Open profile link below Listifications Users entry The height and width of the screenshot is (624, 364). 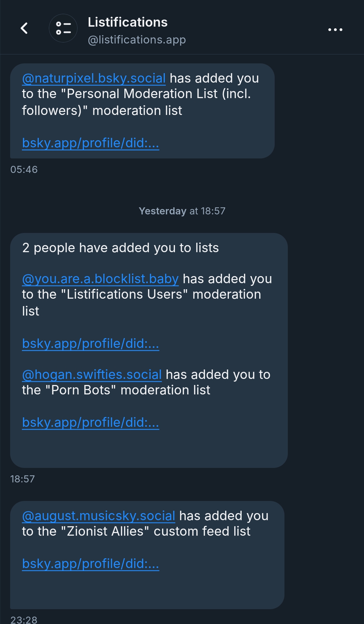click(90, 344)
